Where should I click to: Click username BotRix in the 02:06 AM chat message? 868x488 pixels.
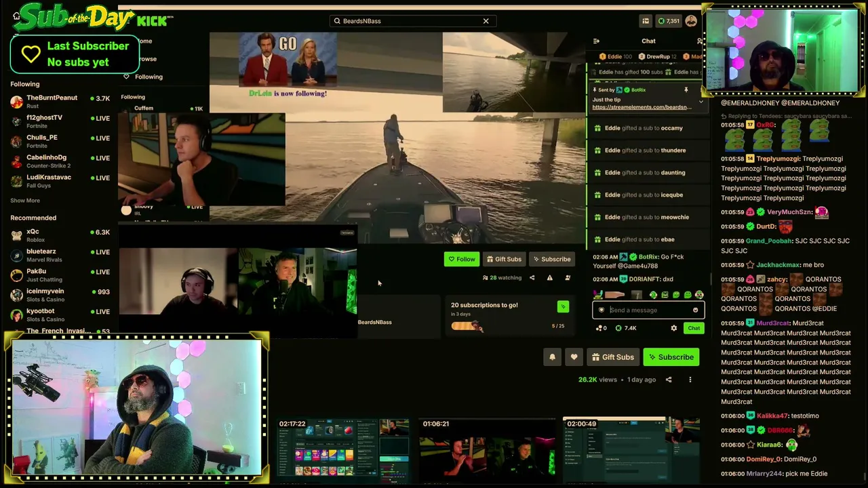point(648,257)
